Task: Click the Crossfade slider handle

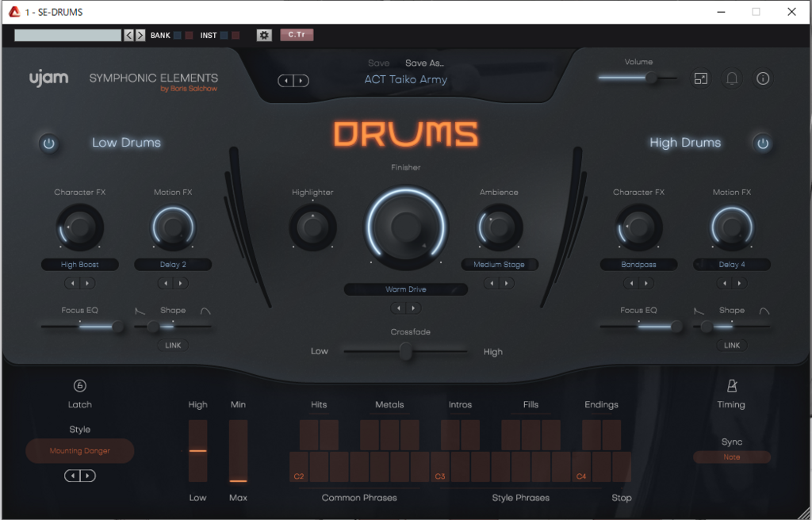Action: pos(406,352)
